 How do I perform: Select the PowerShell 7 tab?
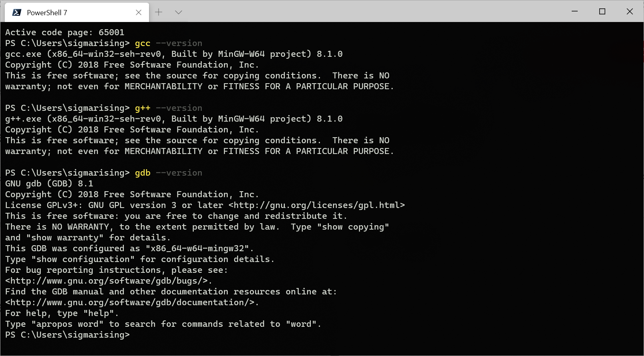tap(64, 12)
